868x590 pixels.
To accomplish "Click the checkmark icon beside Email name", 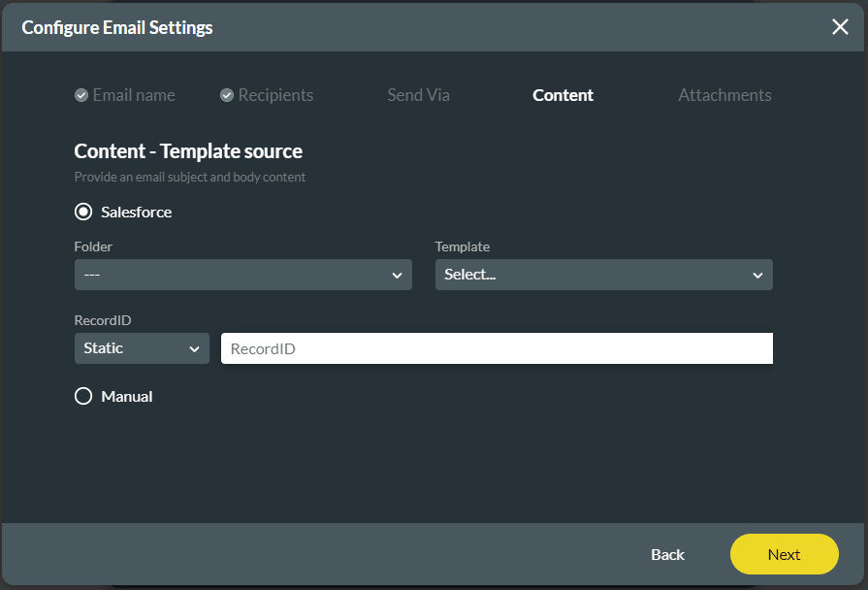I will pyautogui.click(x=81, y=94).
